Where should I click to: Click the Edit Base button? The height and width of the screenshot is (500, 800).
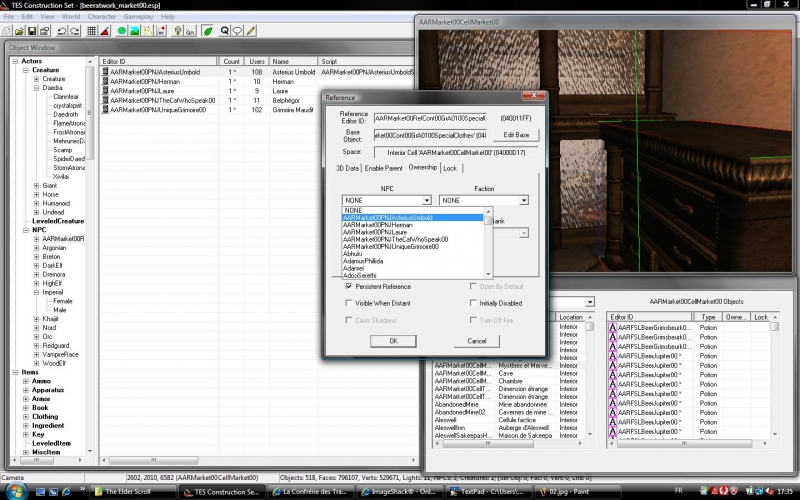(x=516, y=135)
